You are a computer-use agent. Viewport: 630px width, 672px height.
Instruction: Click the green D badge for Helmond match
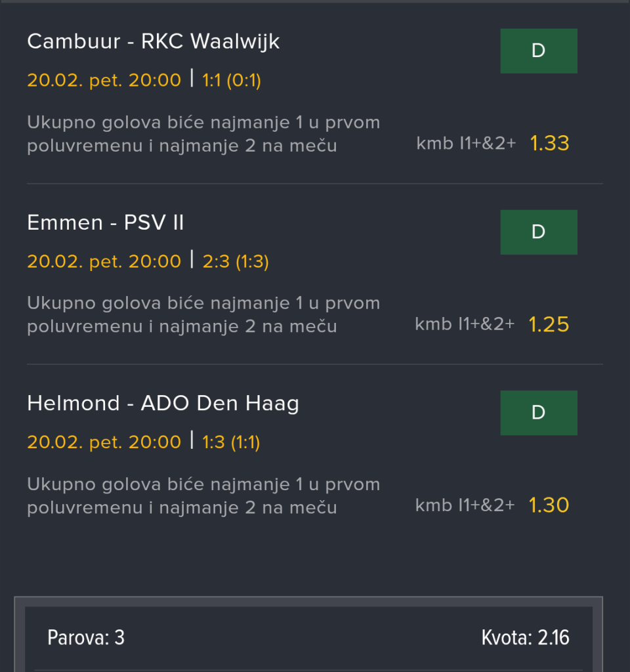[538, 413]
